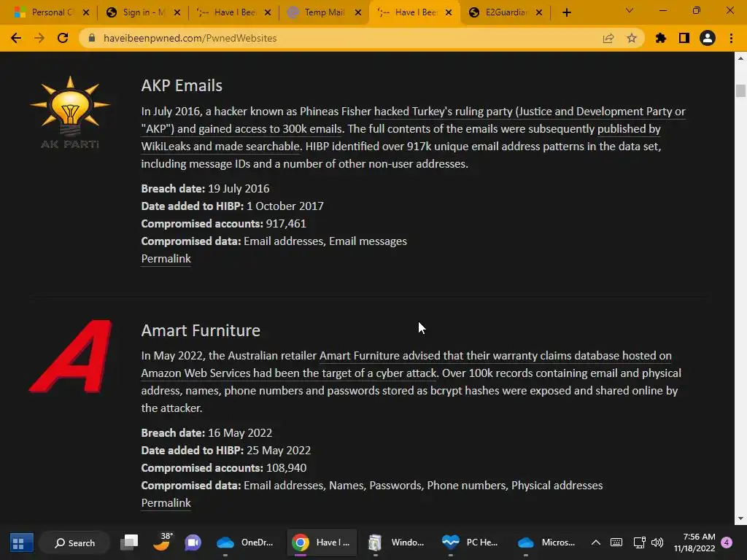Close the Personal tab
The width and height of the screenshot is (747, 560).
[x=86, y=13]
